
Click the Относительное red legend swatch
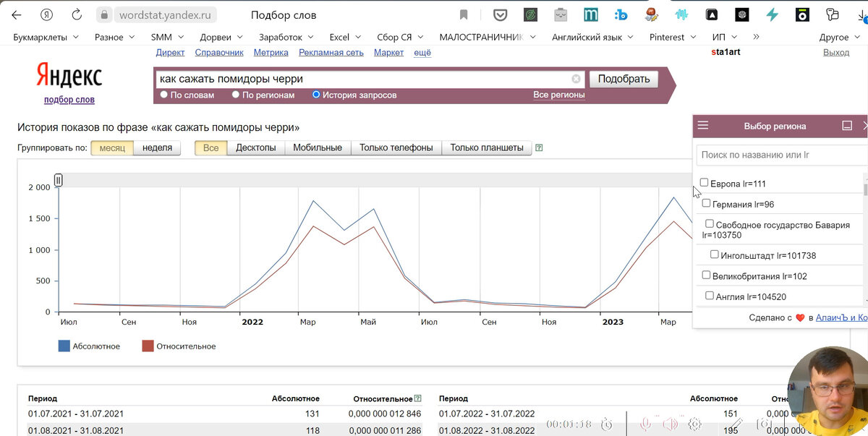tap(148, 346)
